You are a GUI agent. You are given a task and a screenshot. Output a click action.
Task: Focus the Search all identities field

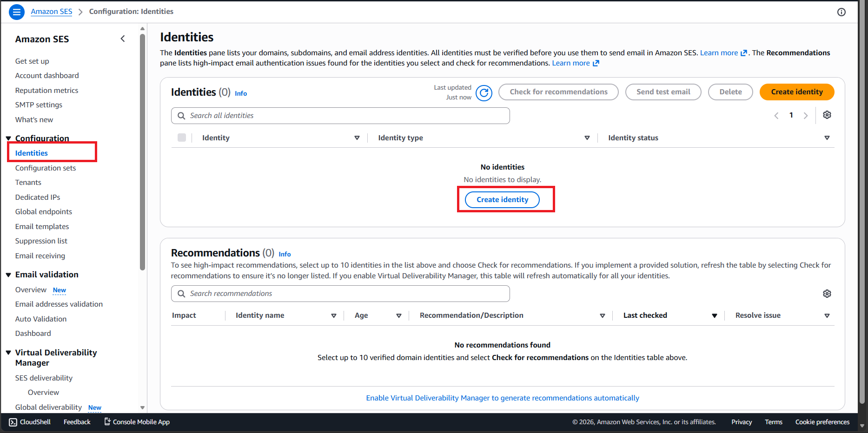point(340,116)
